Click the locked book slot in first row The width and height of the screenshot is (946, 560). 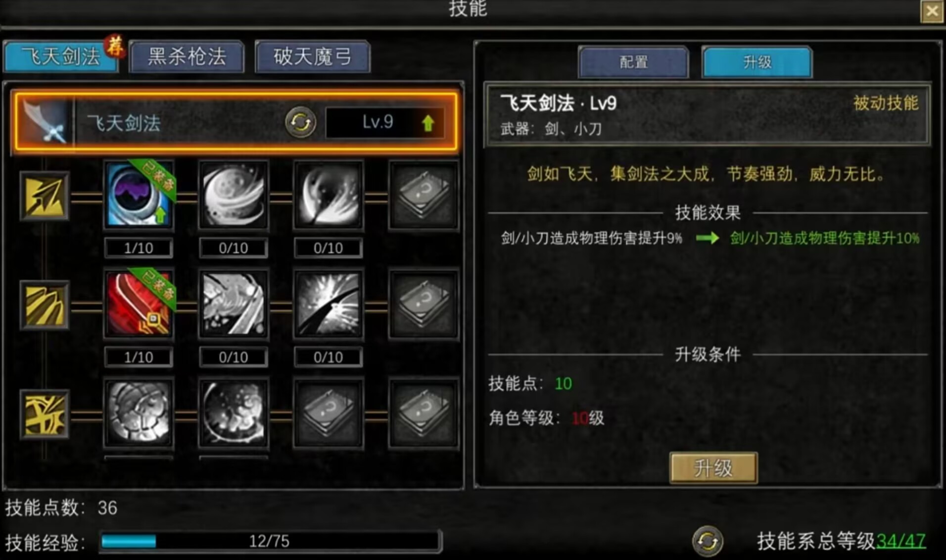[x=424, y=195]
